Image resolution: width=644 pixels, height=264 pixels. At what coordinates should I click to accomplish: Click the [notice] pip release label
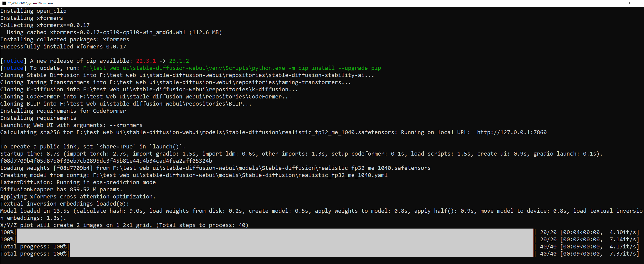click(13, 61)
